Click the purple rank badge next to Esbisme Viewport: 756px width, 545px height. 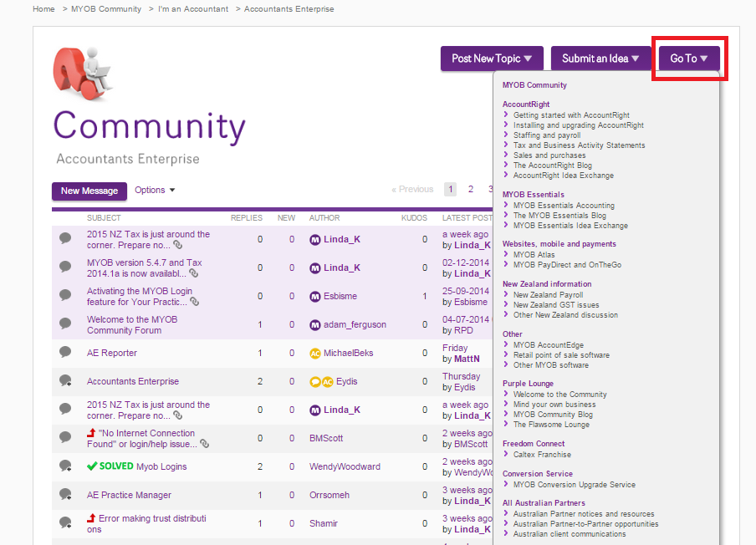[x=315, y=297]
